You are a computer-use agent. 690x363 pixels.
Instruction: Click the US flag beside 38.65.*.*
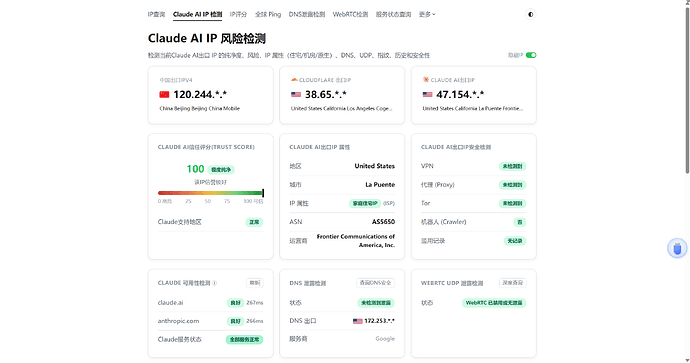296,95
